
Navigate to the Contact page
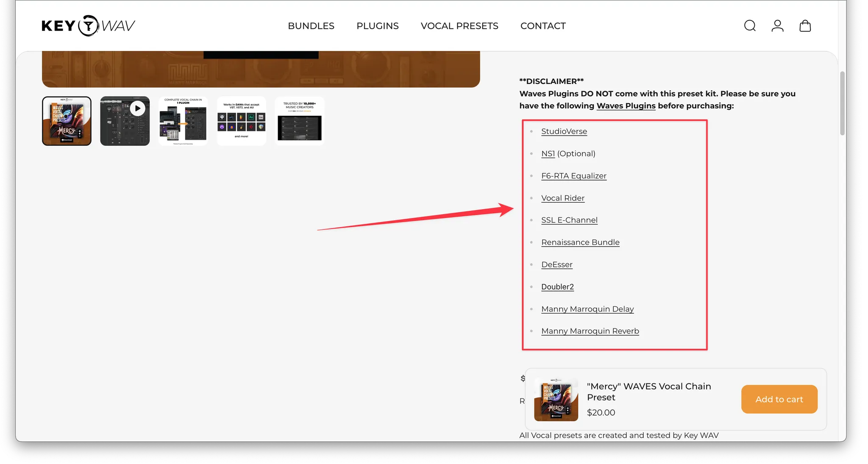(543, 26)
